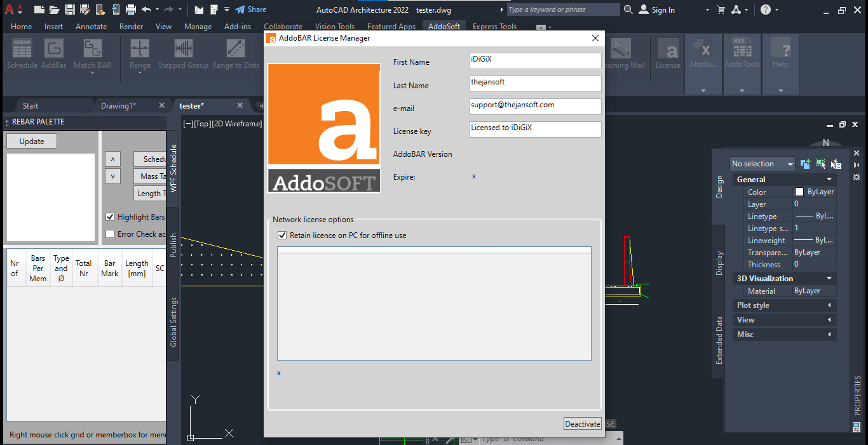This screenshot has width=868, height=445.
Task: Click the up caret button in Rebar Palette
Action: [112, 159]
